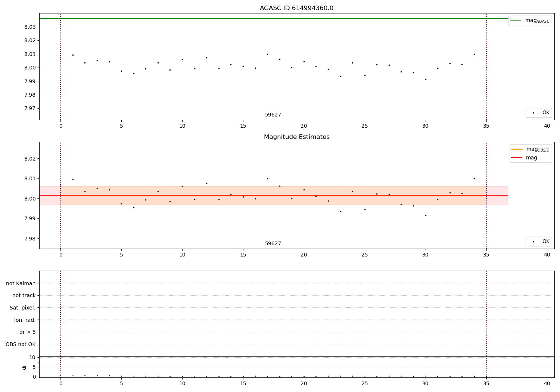Click the 'dr' axis label

click(24, 367)
